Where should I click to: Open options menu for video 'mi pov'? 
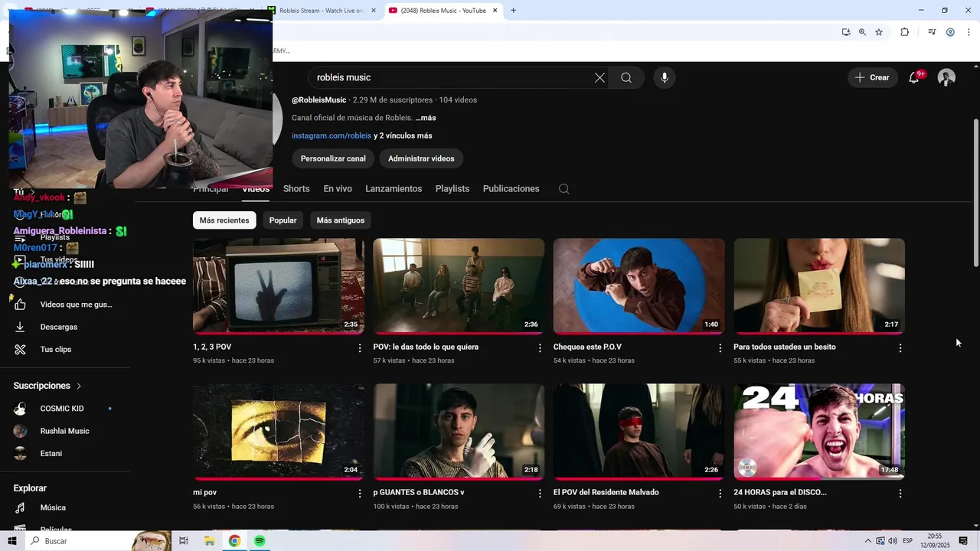(360, 494)
